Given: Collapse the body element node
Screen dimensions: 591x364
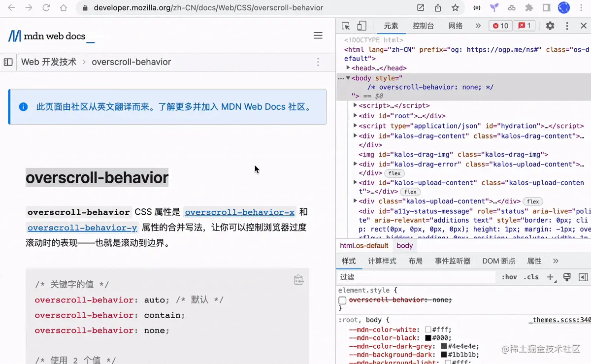Looking at the screenshot, I should [348, 78].
